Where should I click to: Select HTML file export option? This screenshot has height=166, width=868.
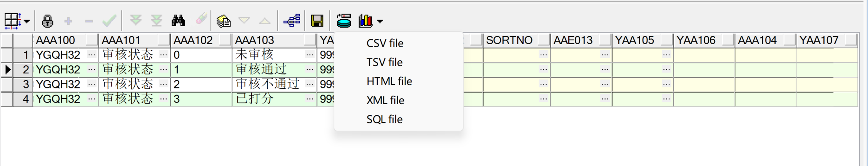[389, 81]
